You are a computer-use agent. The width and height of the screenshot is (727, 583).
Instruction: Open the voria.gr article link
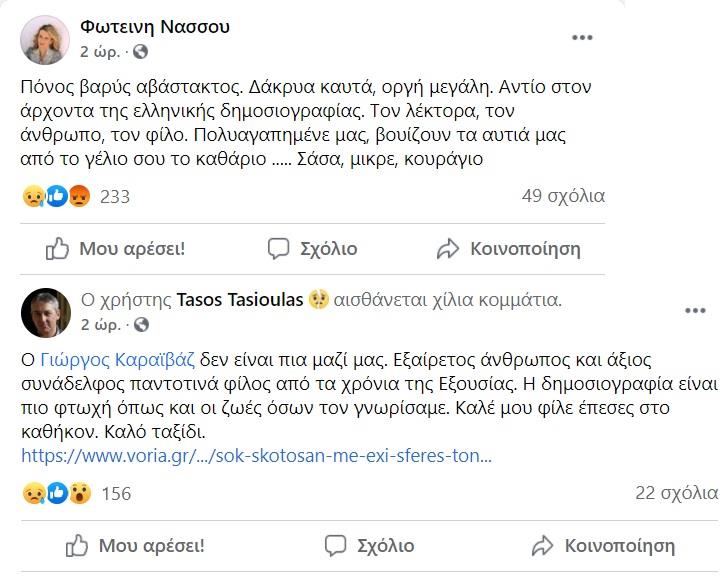click(x=257, y=455)
